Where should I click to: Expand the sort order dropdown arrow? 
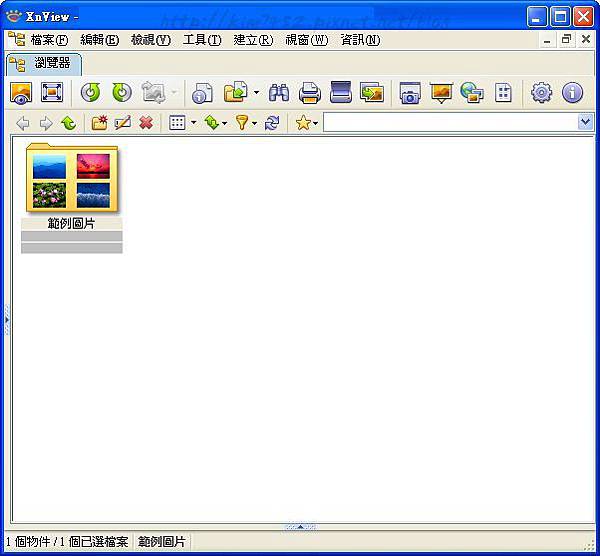click(x=225, y=123)
